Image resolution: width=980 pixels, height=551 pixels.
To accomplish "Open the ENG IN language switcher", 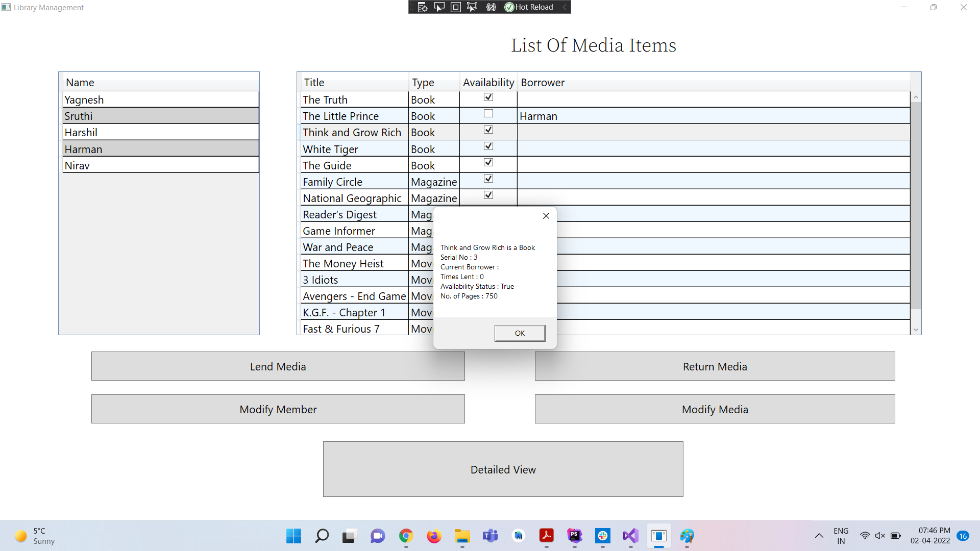I will [x=841, y=536].
